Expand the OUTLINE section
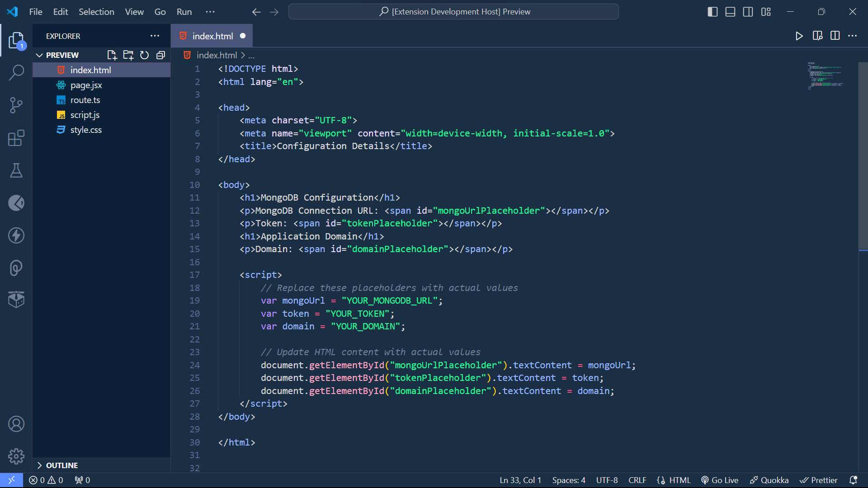The width and height of the screenshot is (868, 488). click(x=57, y=465)
